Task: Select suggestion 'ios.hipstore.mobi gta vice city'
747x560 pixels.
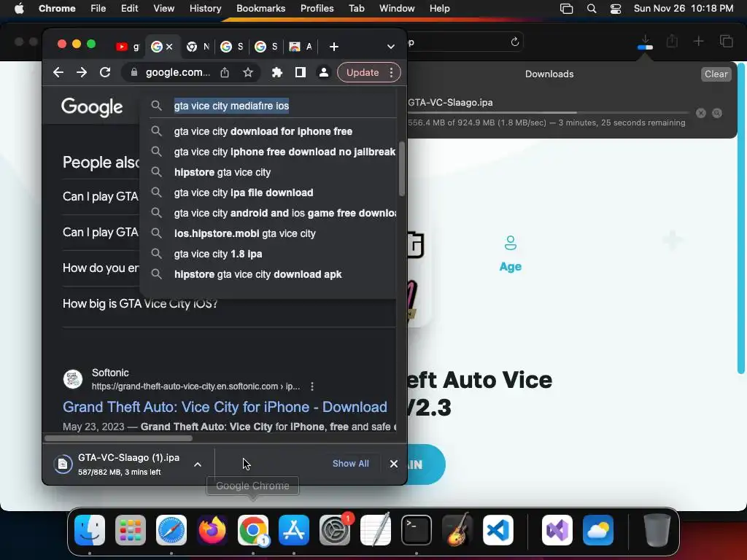Action: pos(245,234)
